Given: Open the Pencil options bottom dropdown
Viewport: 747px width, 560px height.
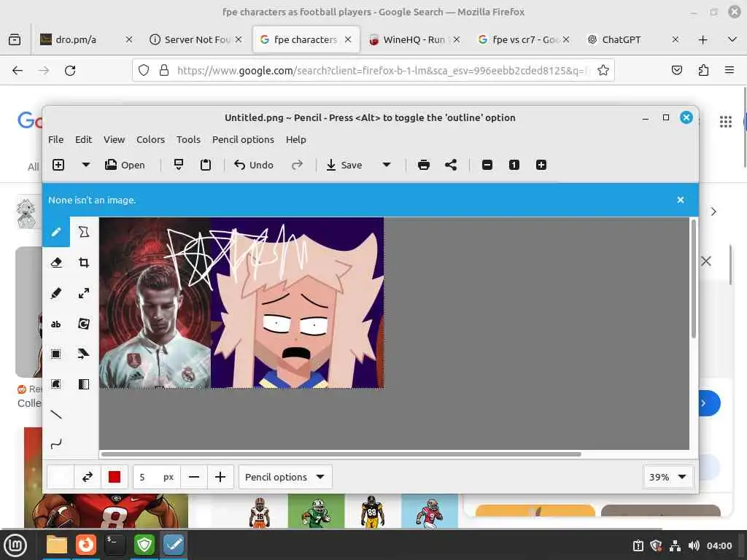Looking at the screenshot, I should [285, 477].
